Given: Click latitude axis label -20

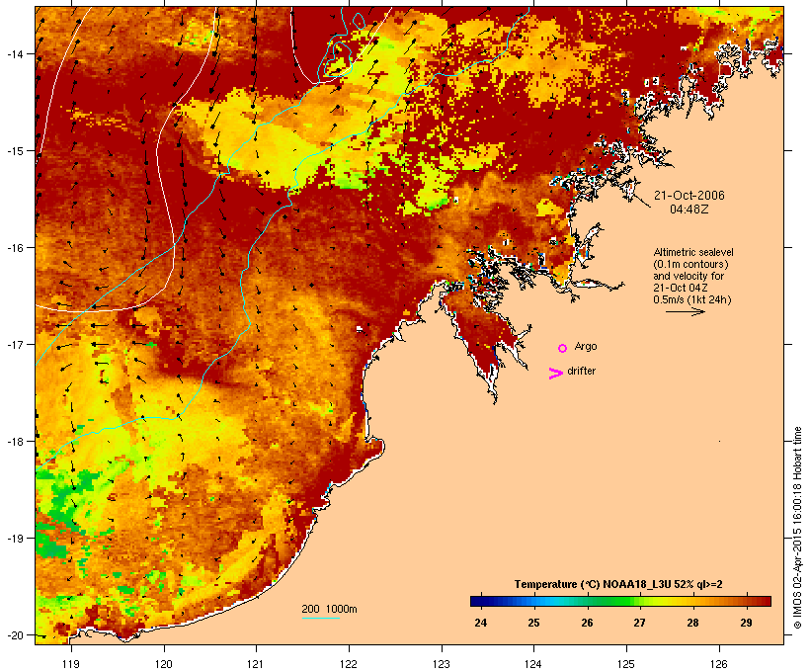Looking at the screenshot, I should [15, 634].
